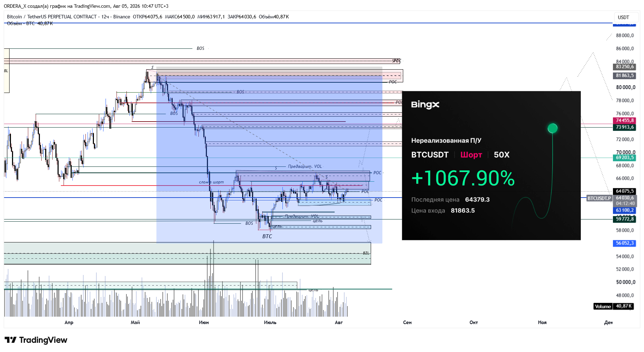The width and height of the screenshot is (644, 352).
Task: Click the Volume label tag
Action: tap(603, 306)
